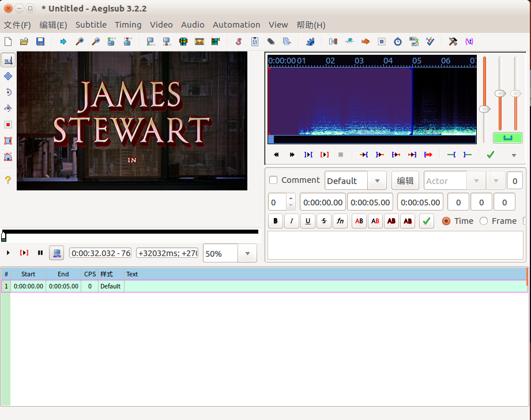Open Options with the hammer and wrench icon

pyautogui.click(x=453, y=42)
